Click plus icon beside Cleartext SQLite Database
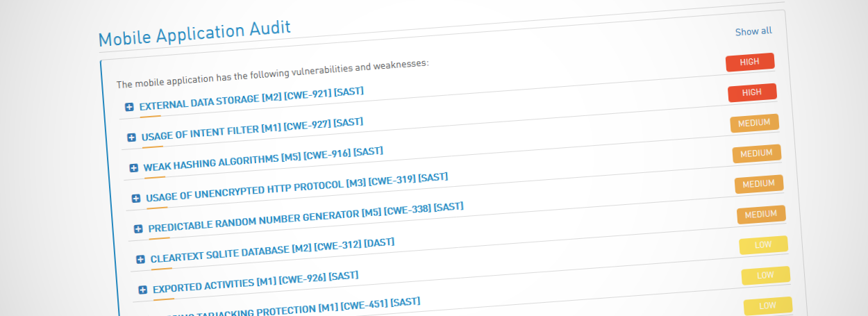 point(140,259)
